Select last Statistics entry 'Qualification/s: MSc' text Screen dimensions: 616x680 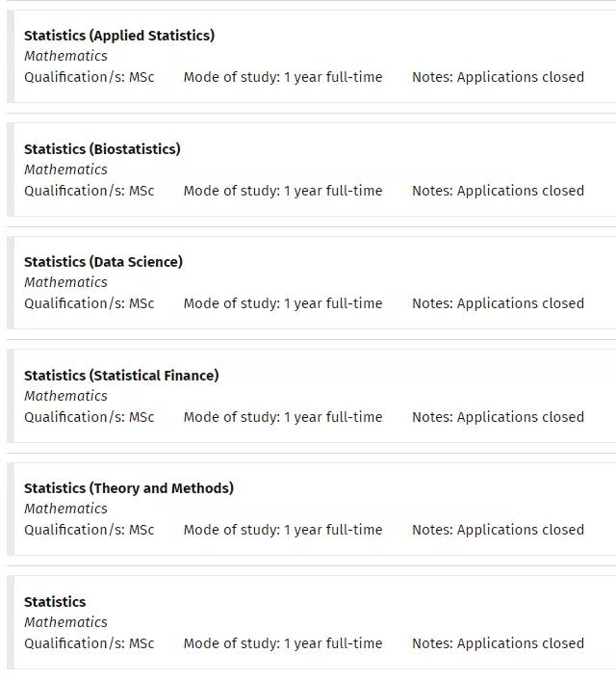(90, 643)
